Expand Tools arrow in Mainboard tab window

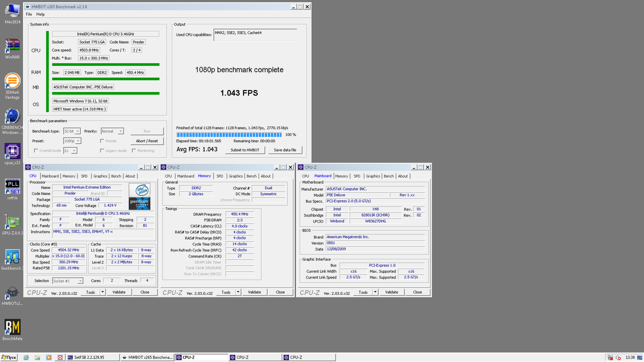[375, 292]
